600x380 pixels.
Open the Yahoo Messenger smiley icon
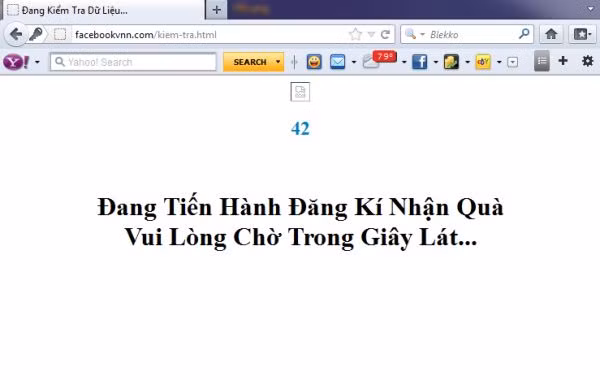(x=314, y=62)
